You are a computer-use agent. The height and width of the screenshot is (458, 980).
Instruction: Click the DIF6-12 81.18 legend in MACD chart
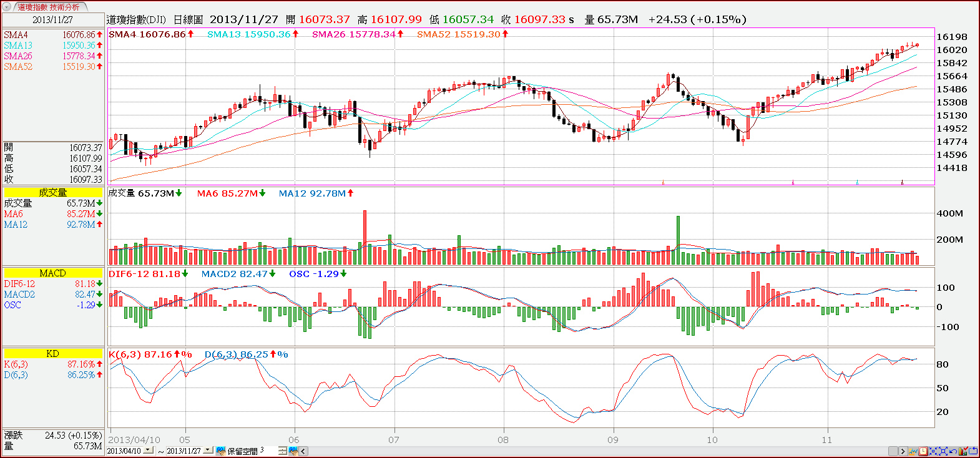[x=148, y=274]
